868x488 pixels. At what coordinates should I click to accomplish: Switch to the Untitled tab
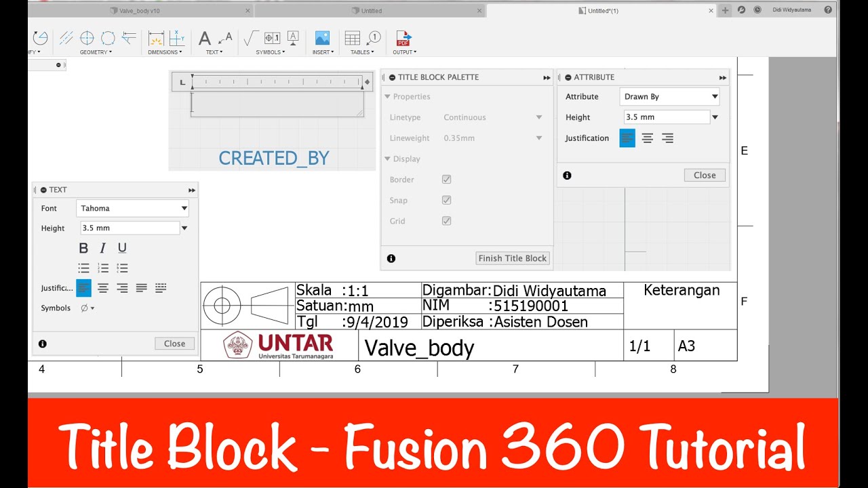click(370, 11)
